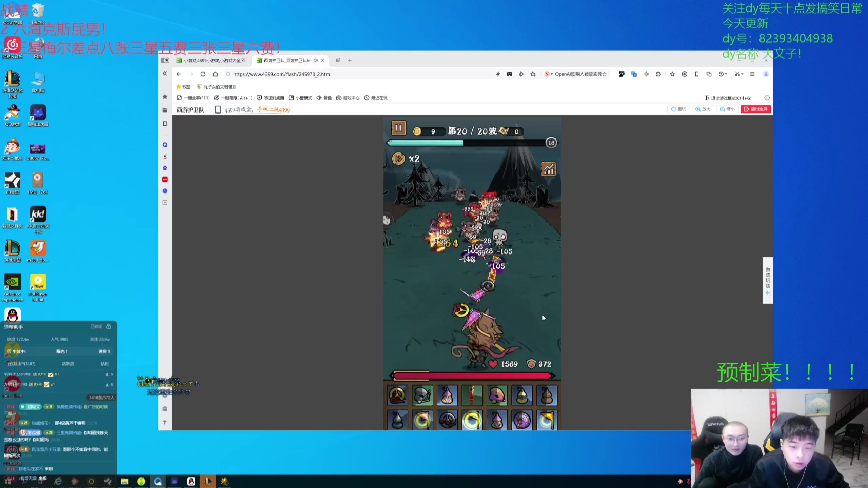Viewport: 868px width, 488px height.
Task: Open the game statistics chart icon
Action: [549, 169]
